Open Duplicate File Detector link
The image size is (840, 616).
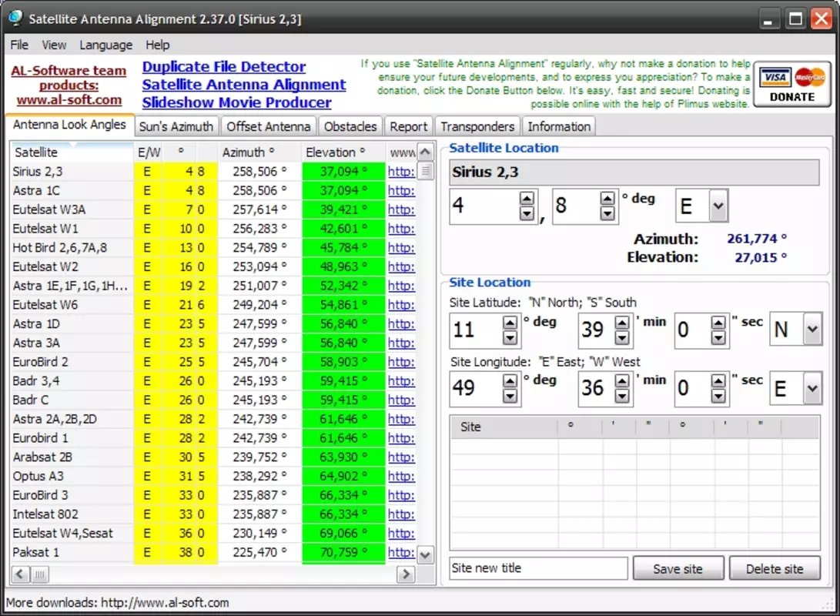[224, 67]
